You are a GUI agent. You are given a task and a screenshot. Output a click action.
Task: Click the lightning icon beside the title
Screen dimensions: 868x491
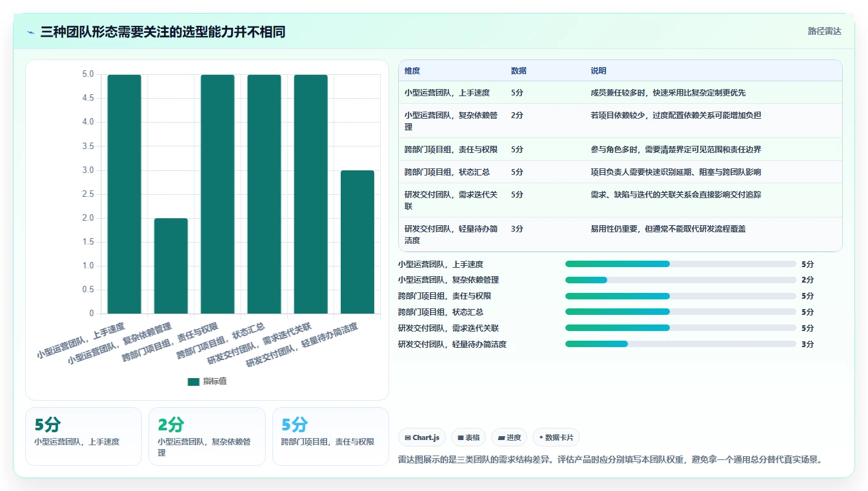(31, 32)
